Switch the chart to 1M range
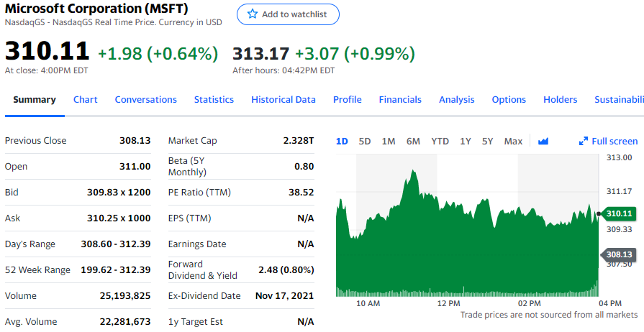This screenshot has height=332, width=644. tap(389, 142)
